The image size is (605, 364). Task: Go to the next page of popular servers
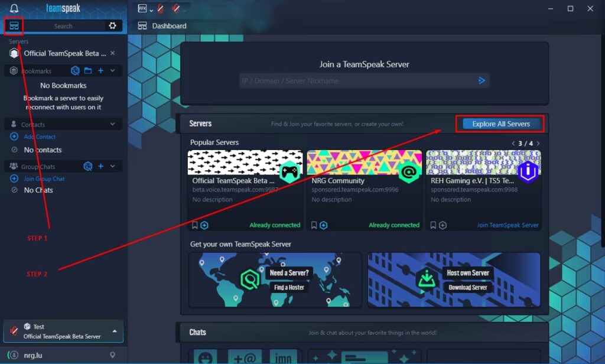[538, 143]
